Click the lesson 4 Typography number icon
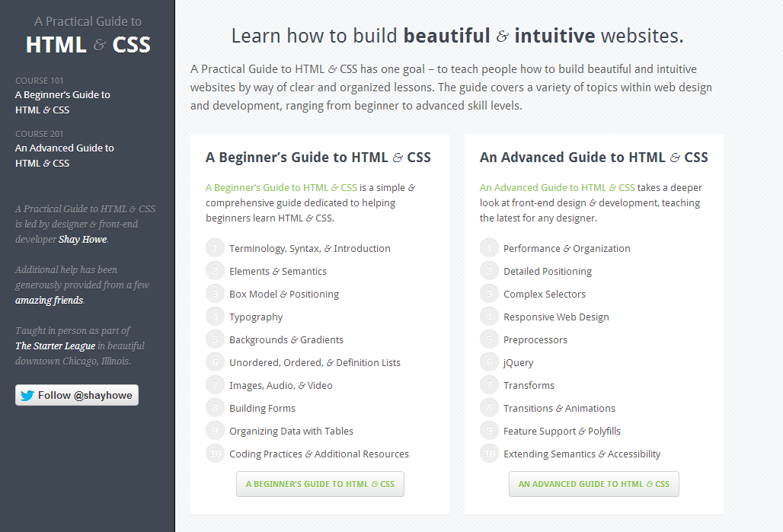The width and height of the screenshot is (783, 532). tap(214, 317)
